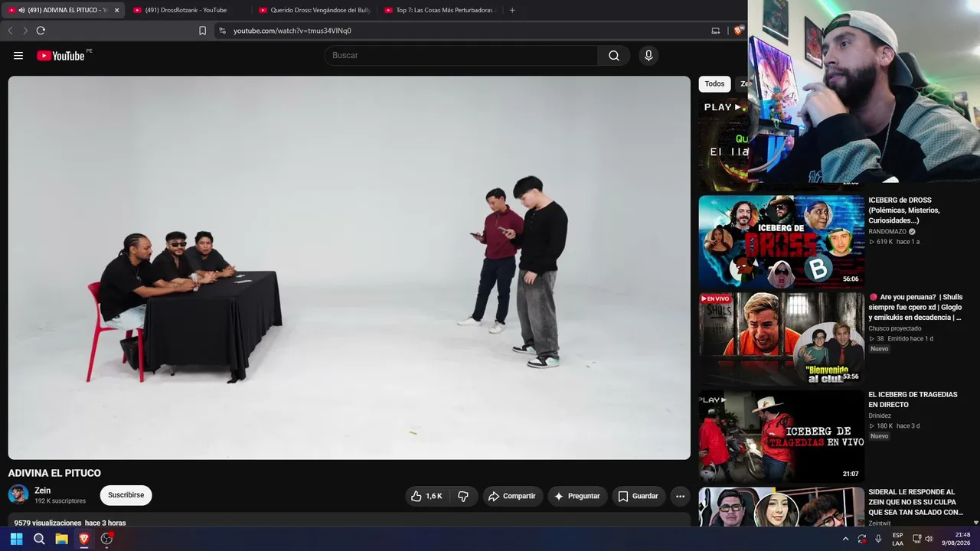Click the cast media icon in toolbar
The image size is (980, 551).
pyautogui.click(x=716, y=31)
